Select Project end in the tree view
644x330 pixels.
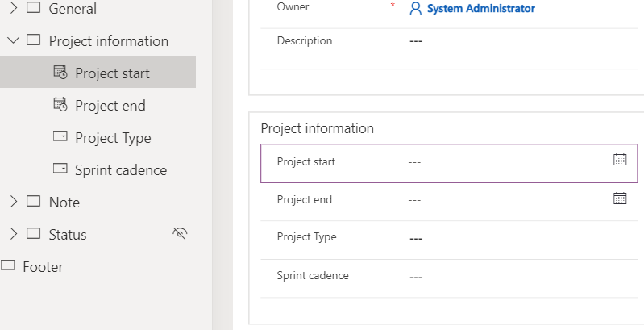tap(110, 106)
